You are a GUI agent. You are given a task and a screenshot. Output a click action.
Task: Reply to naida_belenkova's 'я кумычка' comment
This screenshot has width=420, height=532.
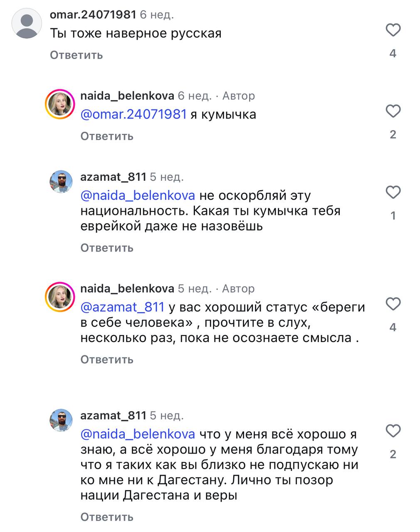coord(107,135)
